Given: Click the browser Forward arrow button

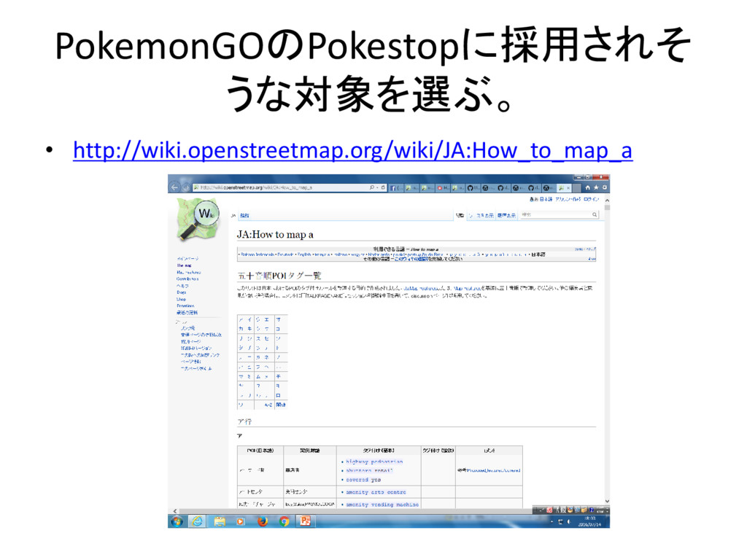Looking at the screenshot, I should tap(186, 187).
